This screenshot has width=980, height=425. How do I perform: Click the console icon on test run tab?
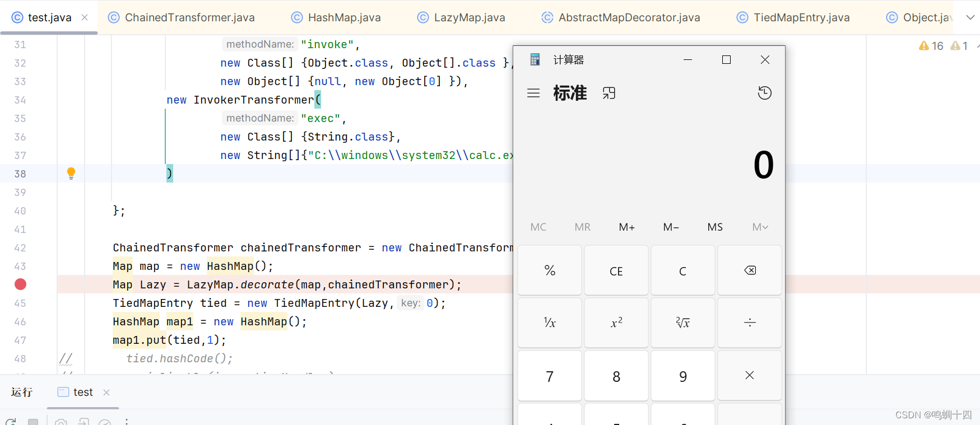pos(63,392)
